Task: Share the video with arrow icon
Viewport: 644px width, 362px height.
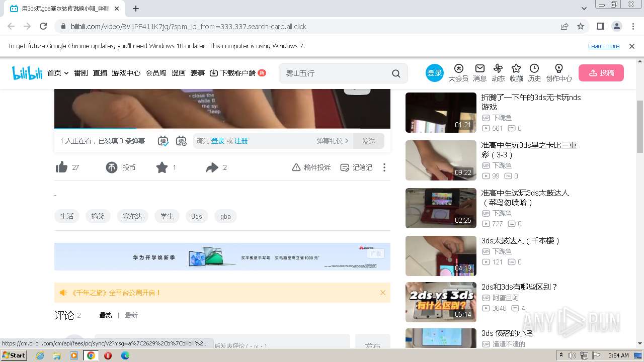Action: 212,167
